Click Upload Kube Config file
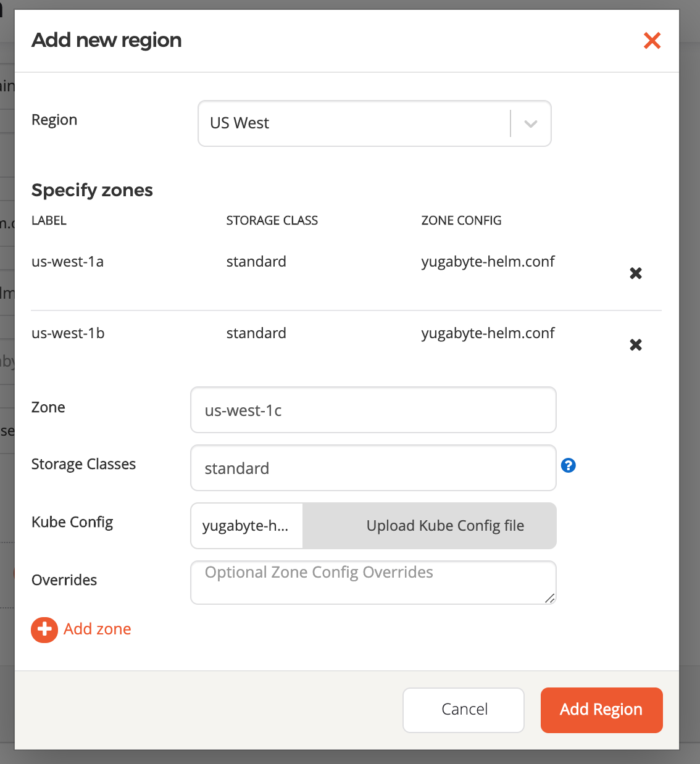The image size is (700, 764). click(x=444, y=526)
